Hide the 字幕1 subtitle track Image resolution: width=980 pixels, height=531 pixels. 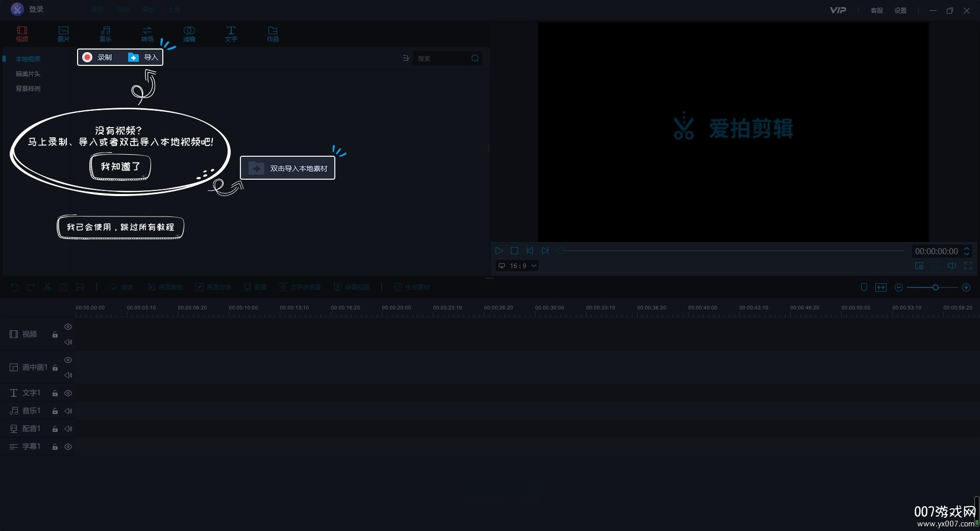point(68,447)
